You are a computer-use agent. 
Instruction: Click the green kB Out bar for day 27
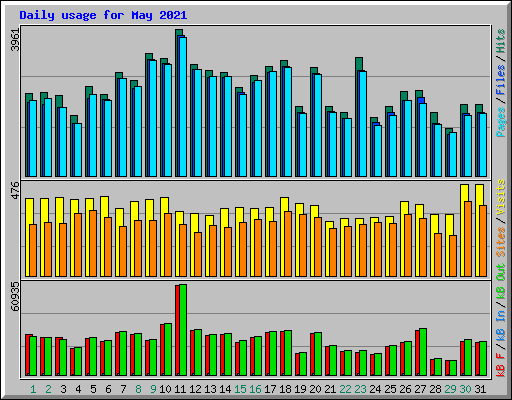click(x=423, y=352)
